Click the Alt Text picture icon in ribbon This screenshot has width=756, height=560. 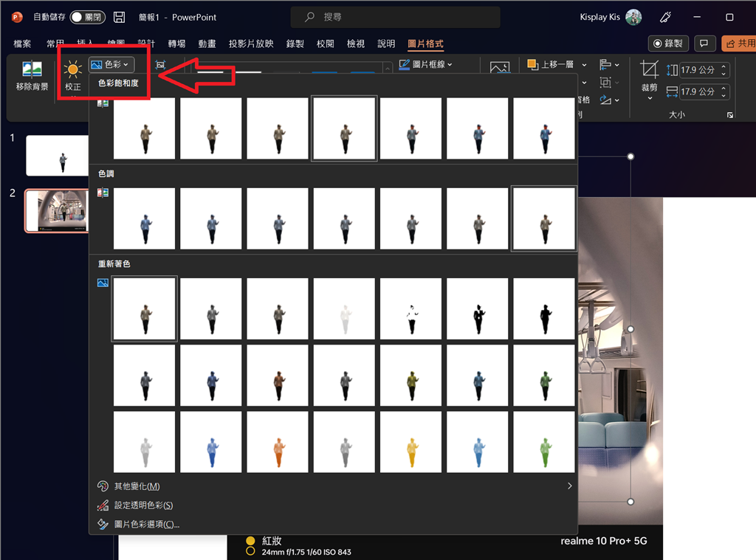500,67
